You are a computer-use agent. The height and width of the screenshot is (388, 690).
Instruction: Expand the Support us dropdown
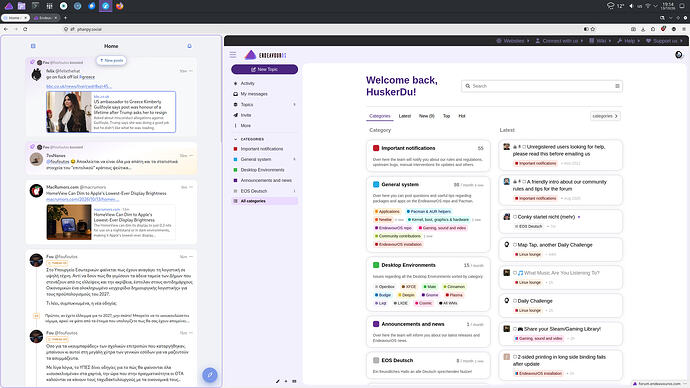tap(664, 41)
